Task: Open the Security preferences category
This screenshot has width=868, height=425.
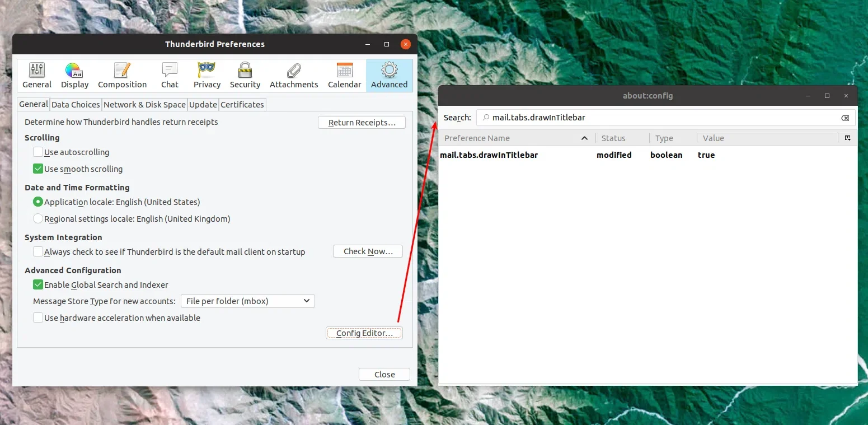Action: click(245, 76)
